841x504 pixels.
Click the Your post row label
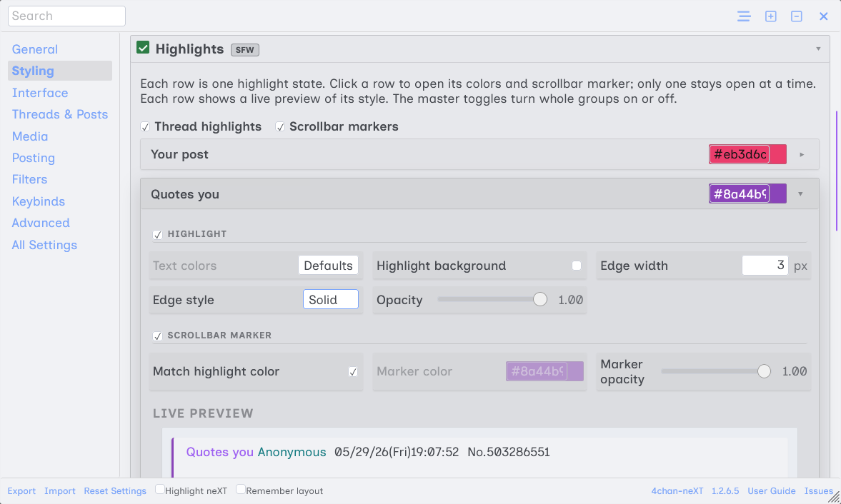pyautogui.click(x=179, y=154)
